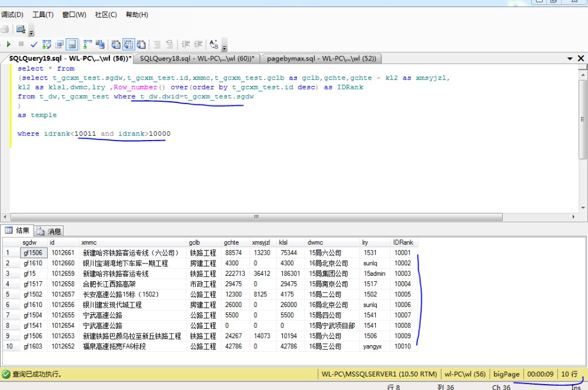Switch to the SQLQuery18.sql tab
This screenshot has height=390, width=588.
197,59
